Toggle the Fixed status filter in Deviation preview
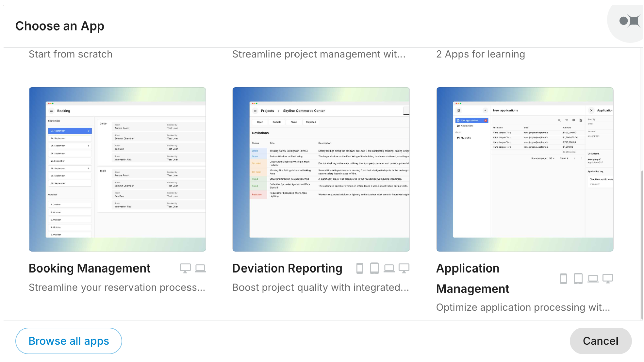The width and height of the screenshot is (644, 362). pyautogui.click(x=294, y=122)
